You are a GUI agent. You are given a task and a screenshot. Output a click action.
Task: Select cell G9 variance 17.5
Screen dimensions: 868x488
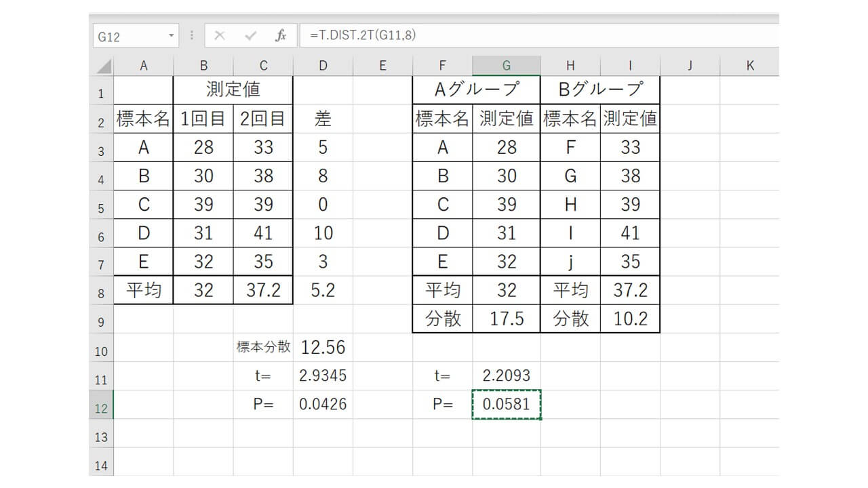pyautogui.click(x=506, y=319)
